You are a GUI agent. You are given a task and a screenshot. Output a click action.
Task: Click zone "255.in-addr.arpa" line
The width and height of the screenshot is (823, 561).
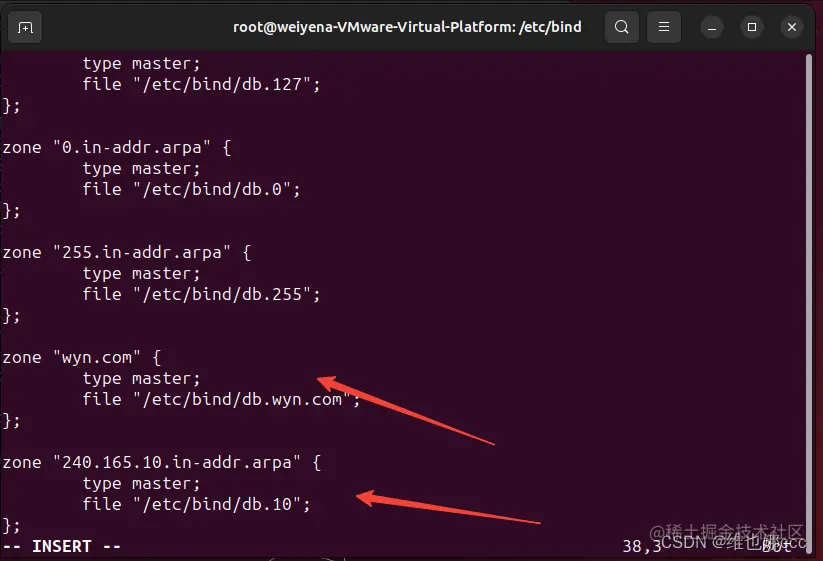pyautogui.click(x=126, y=252)
